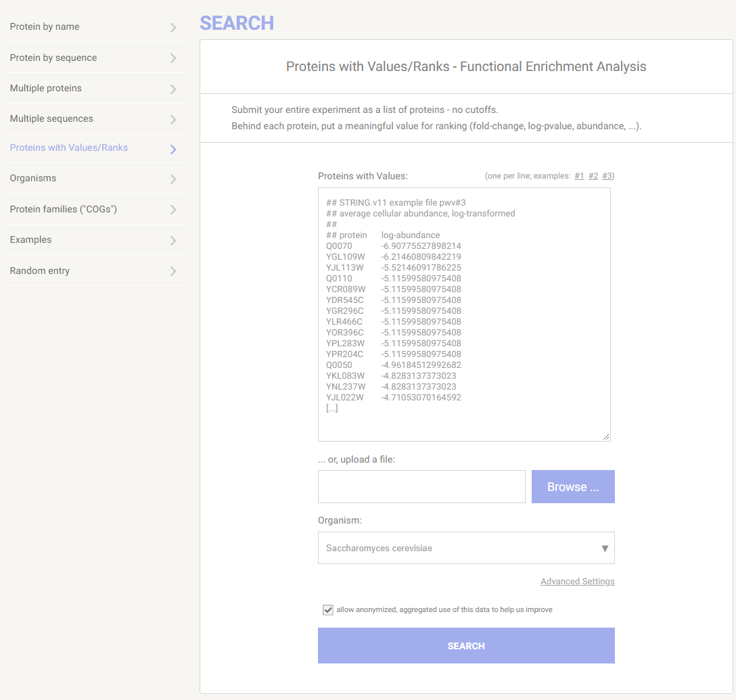Image resolution: width=736 pixels, height=700 pixels.
Task: Select Proteins with Values/Ranks menu item
Action: pyautogui.click(x=69, y=147)
